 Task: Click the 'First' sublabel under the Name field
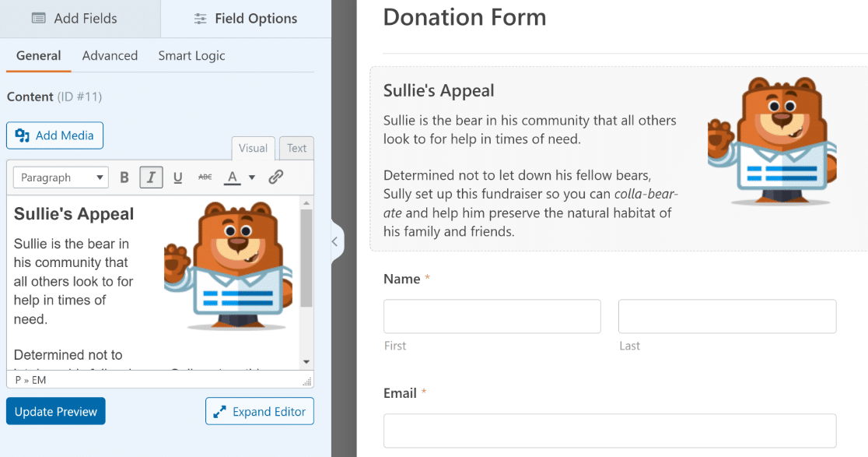[x=395, y=346]
